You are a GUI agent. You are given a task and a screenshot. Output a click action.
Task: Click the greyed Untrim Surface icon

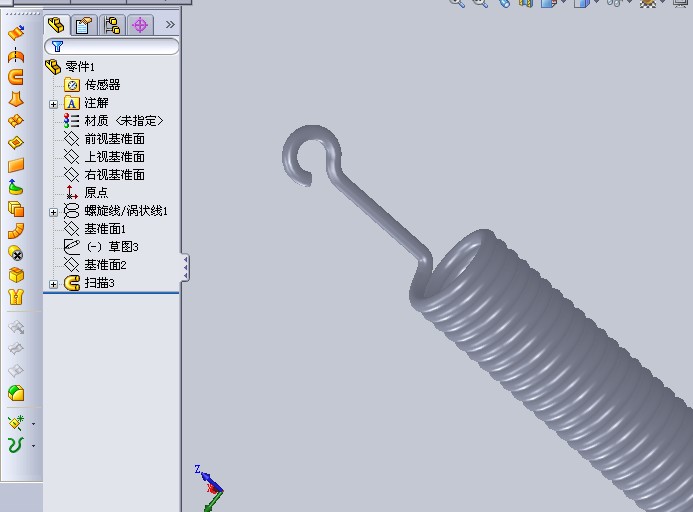click(16, 371)
